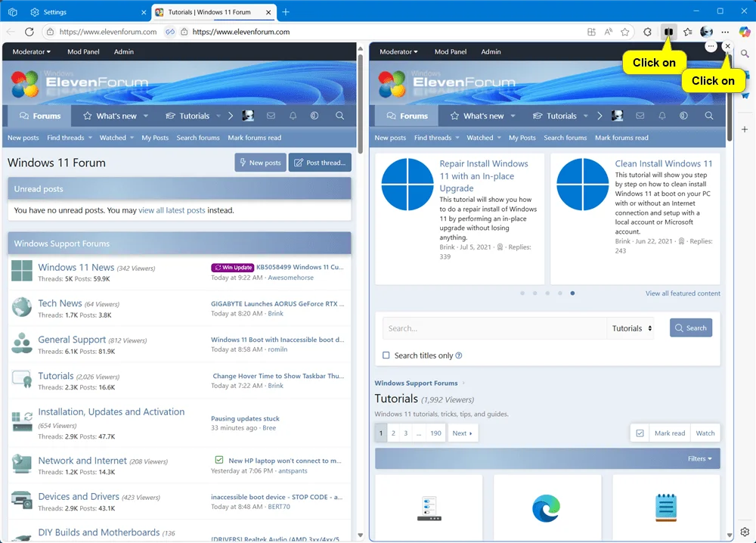756x543 pixels.
Task: Jump to page 190 of tutorials
Action: point(436,433)
